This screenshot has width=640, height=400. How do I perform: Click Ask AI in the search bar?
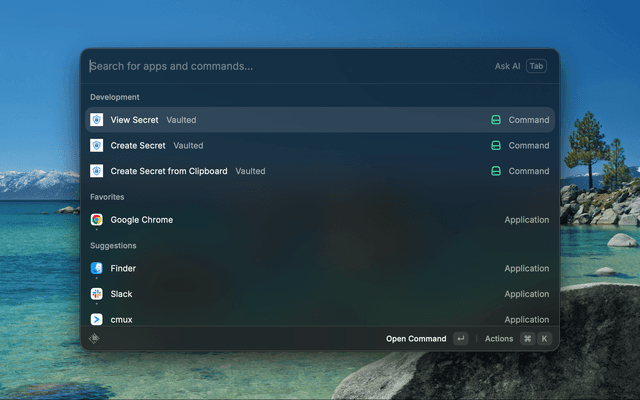click(507, 66)
